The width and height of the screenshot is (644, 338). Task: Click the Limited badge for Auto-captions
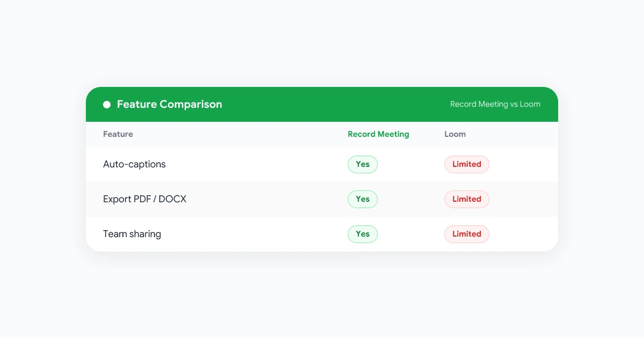click(467, 164)
